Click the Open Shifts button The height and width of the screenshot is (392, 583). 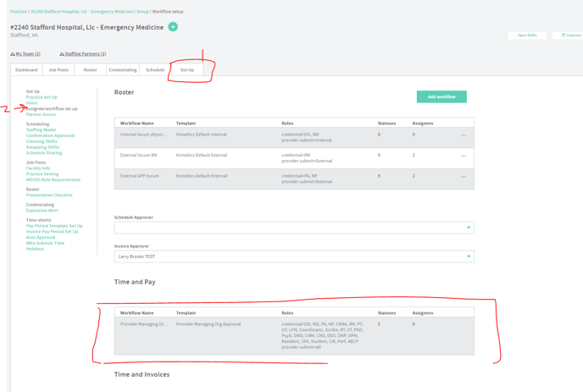[526, 36]
